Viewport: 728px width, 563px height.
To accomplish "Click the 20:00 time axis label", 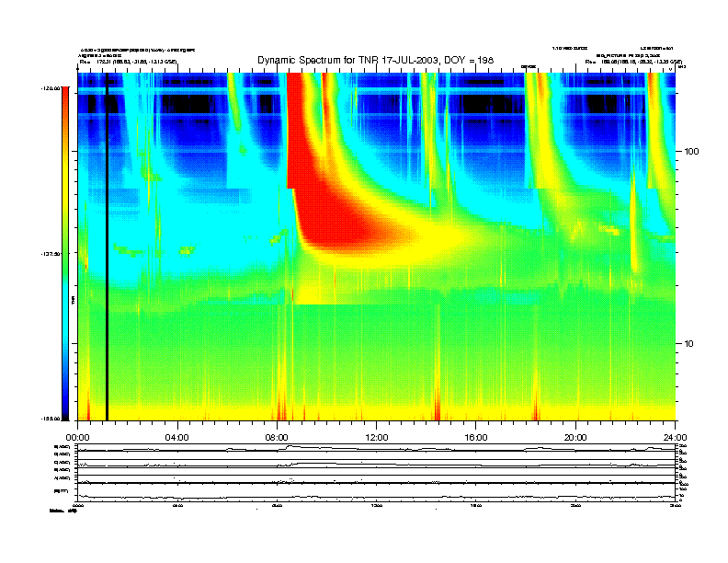I will 575,438.
